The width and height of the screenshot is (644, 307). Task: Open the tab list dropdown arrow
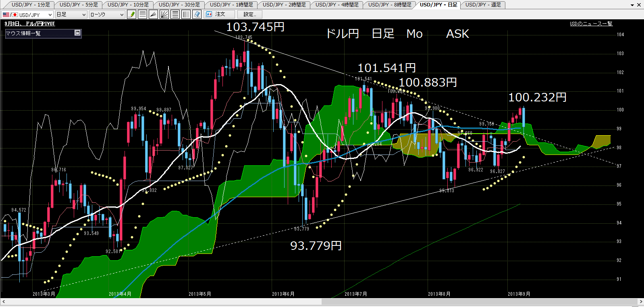pos(632,5)
